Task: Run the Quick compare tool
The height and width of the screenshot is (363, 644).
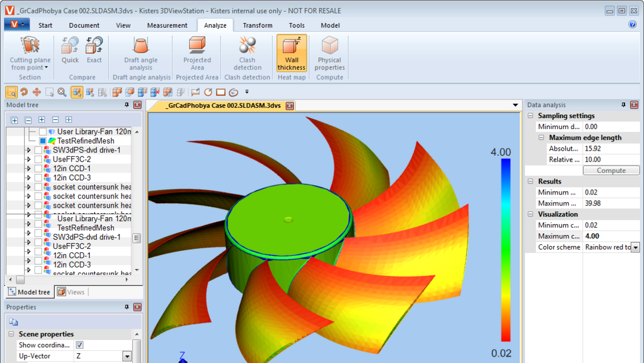Action: (x=70, y=50)
